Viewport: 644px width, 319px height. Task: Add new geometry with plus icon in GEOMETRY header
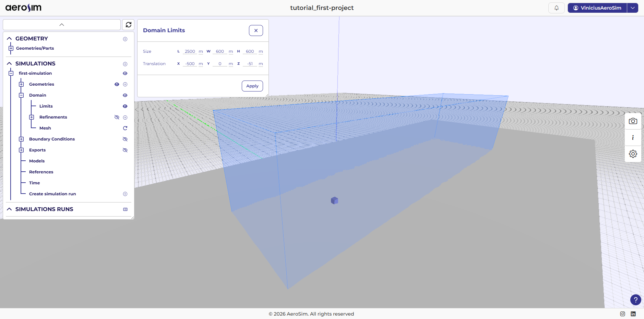tap(125, 39)
